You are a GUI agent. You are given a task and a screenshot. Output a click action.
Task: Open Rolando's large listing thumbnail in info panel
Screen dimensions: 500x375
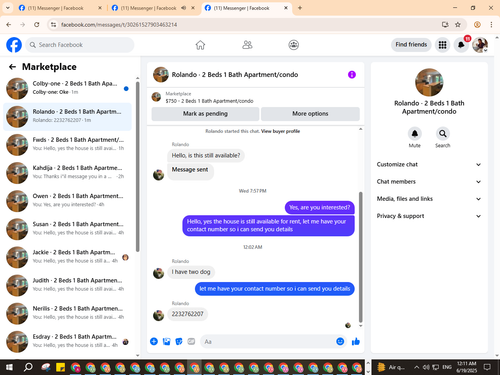click(x=429, y=82)
